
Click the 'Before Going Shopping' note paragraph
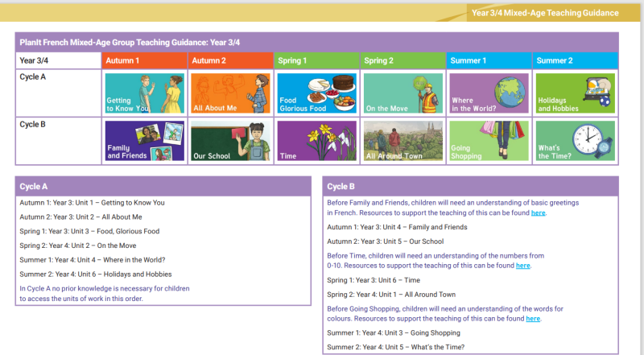coord(445,313)
